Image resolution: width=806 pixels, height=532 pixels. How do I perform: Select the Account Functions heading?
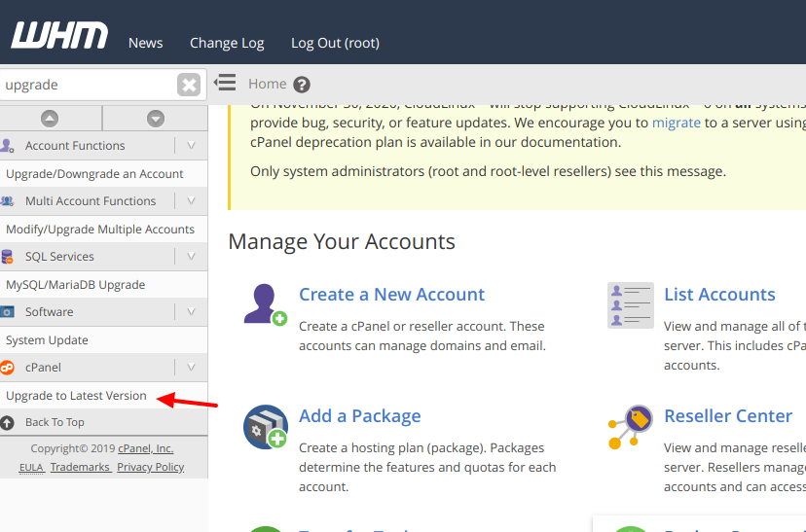tap(75, 145)
